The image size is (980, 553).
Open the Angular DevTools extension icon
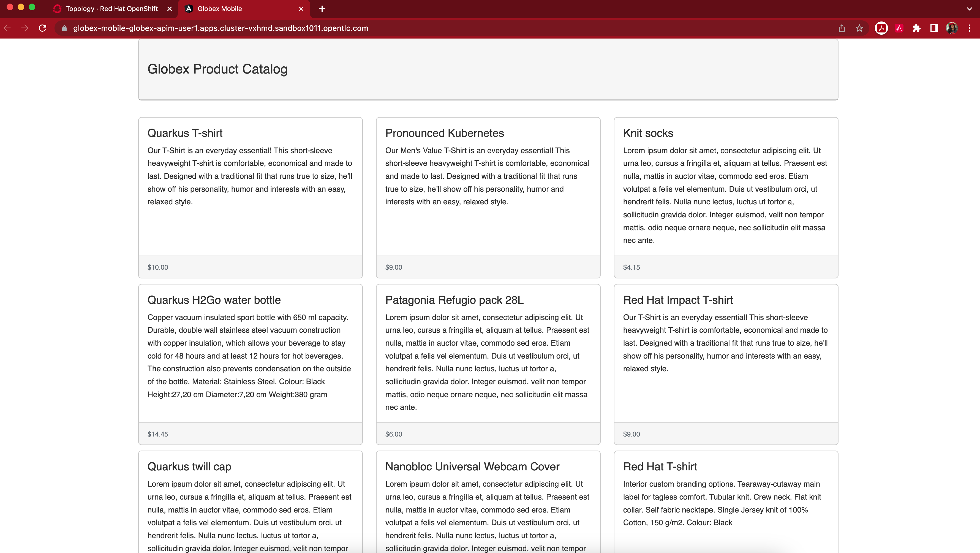899,28
